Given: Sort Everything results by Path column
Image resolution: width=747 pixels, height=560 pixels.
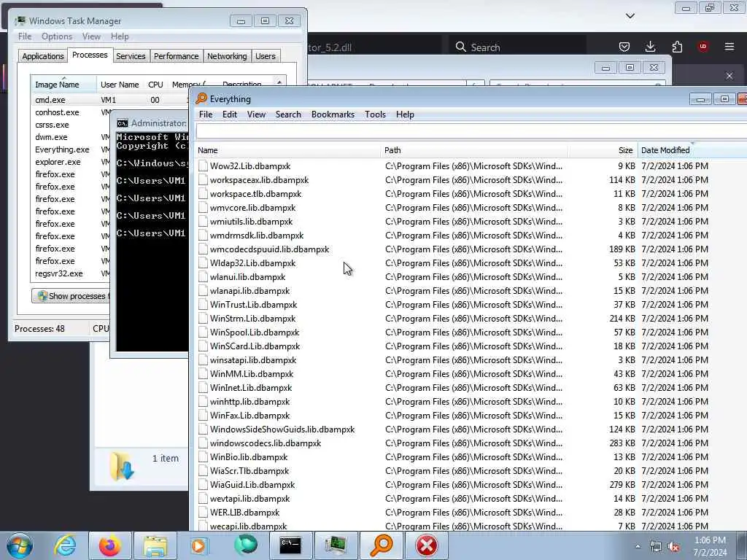Looking at the screenshot, I should [x=474, y=150].
